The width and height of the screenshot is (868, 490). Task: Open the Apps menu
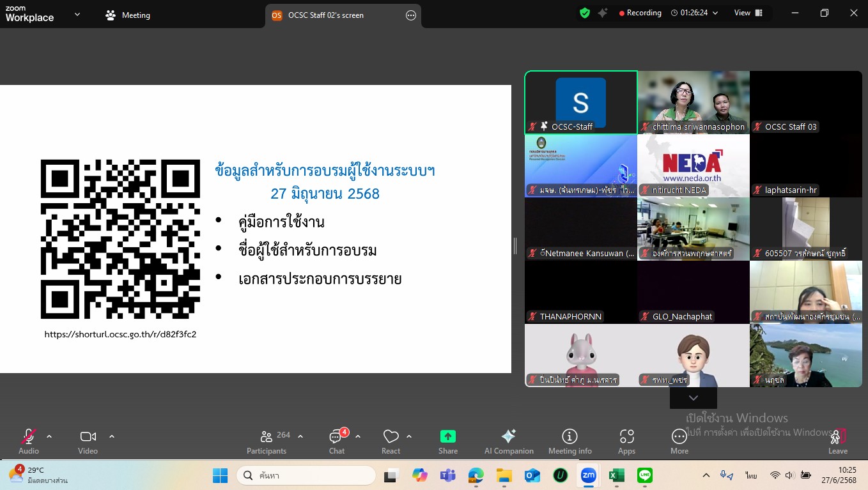click(x=626, y=441)
